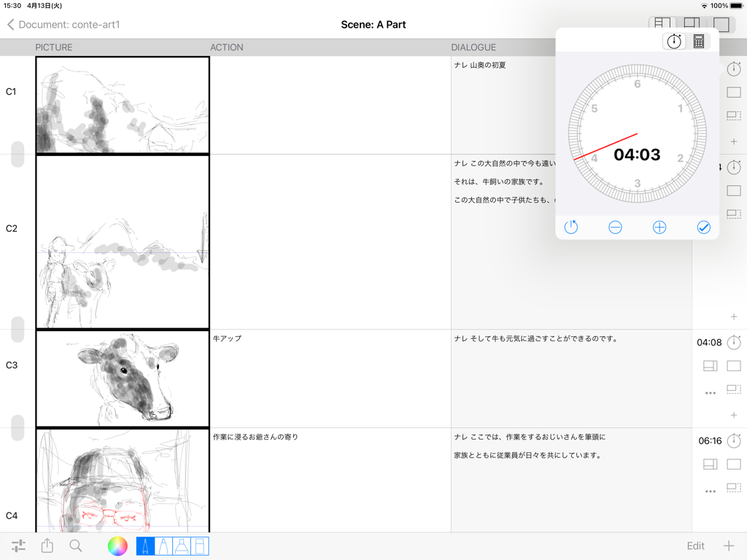Reset the timer with the circular arrow
The width and height of the screenshot is (747, 560).
tap(570, 227)
